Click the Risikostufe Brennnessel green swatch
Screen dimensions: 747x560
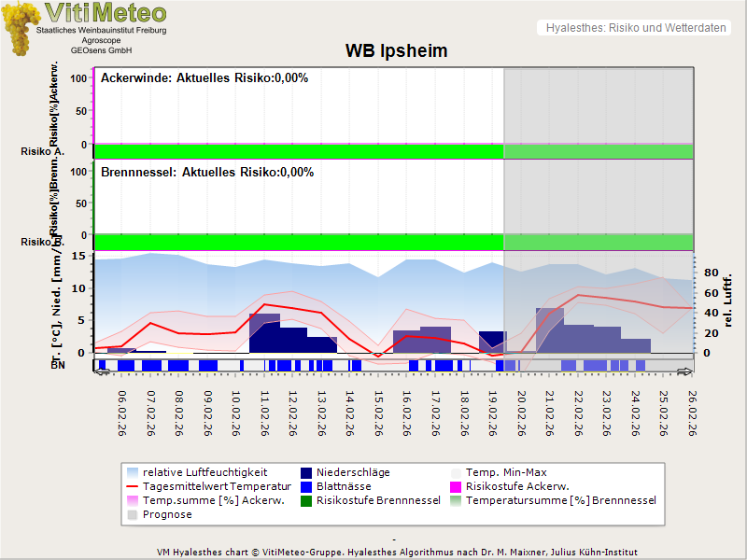(307, 501)
